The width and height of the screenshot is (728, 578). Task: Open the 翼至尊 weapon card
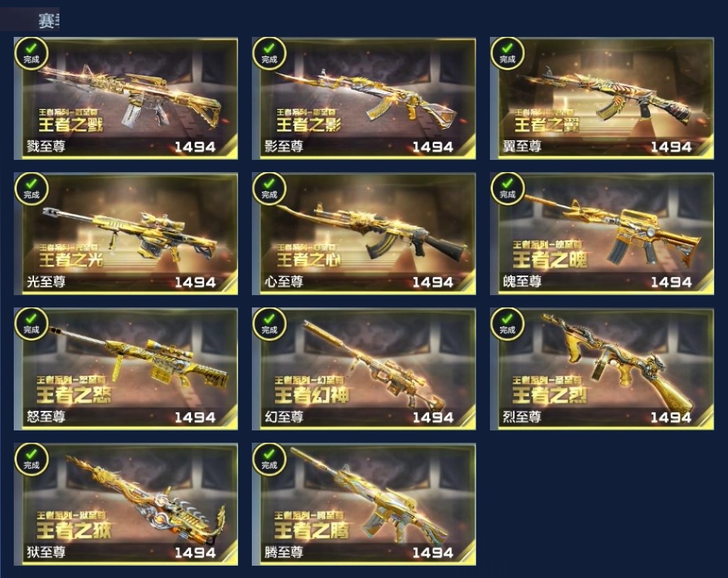pyautogui.click(x=602, y=98)
